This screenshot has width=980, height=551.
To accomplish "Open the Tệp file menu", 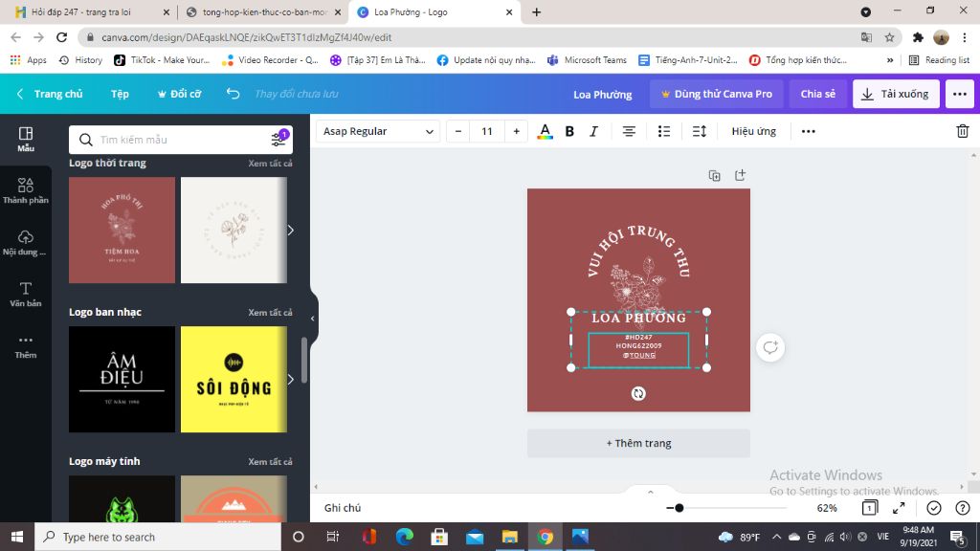I will pyautogui.click(x=120, y=94).
